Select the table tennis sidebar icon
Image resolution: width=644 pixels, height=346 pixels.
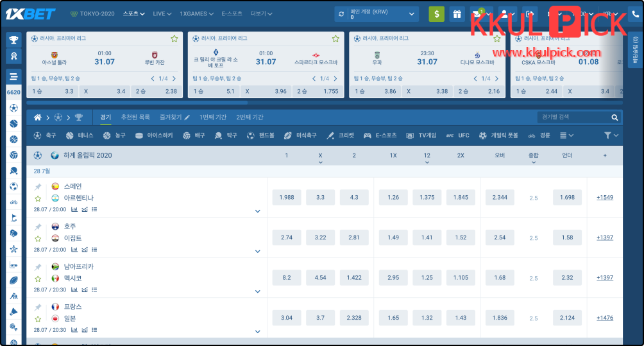coord(13,171)
